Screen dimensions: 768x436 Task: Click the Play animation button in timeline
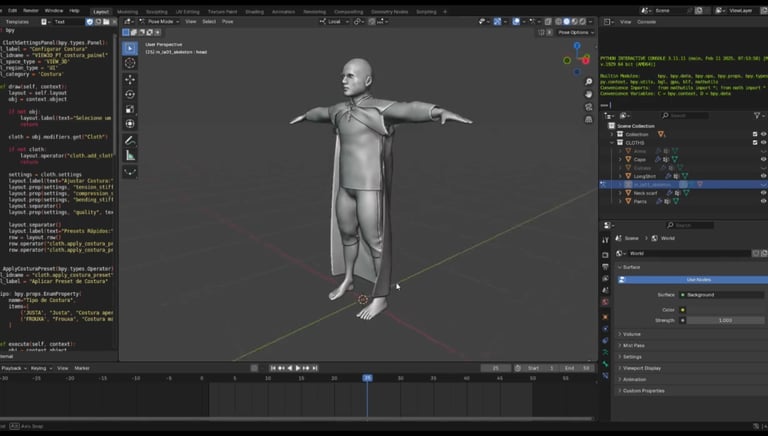(298, 368)
